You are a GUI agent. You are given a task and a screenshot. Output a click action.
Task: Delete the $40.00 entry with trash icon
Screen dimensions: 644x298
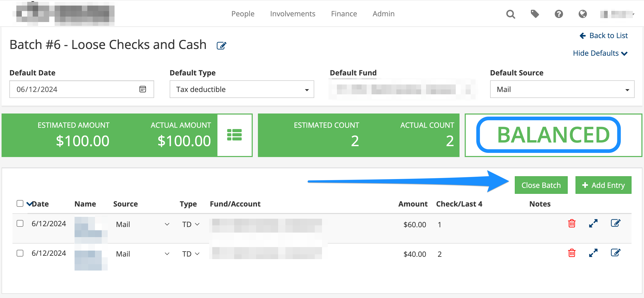click(572, 253)
